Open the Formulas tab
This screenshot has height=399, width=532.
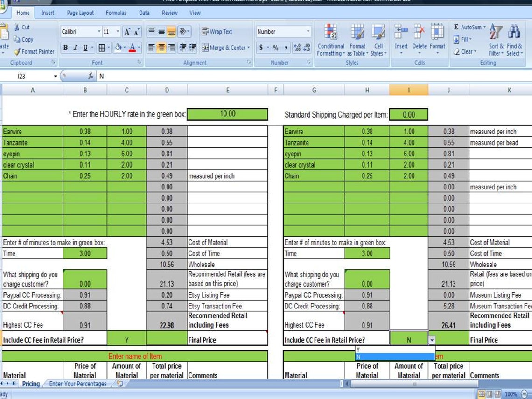(116, 13)
